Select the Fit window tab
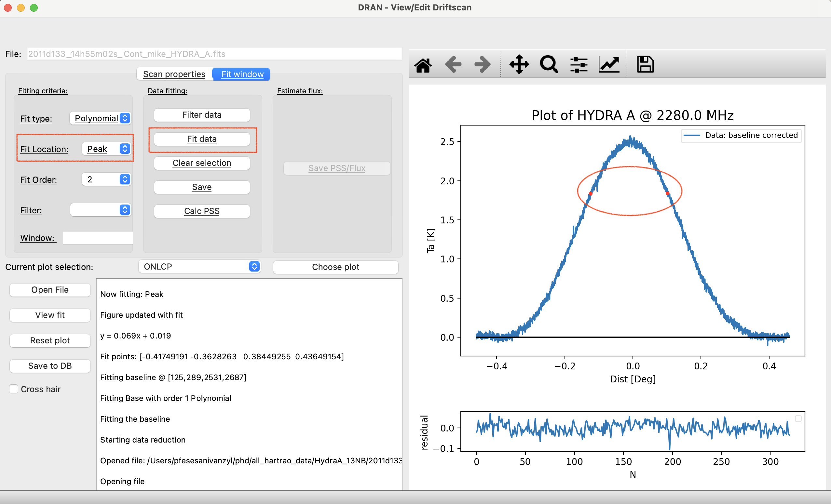This screenshot has height=504, width=831. pos(242,74)
